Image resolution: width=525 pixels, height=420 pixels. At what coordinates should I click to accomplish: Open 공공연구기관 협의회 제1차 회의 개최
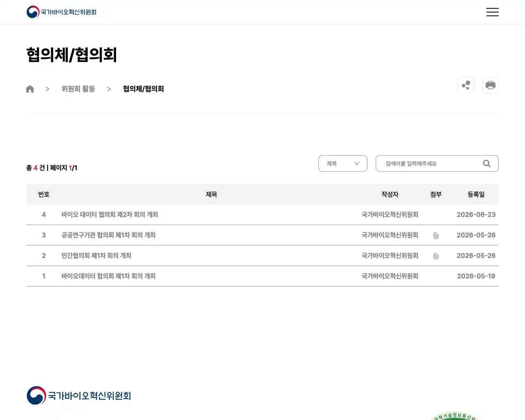[108, 235]
